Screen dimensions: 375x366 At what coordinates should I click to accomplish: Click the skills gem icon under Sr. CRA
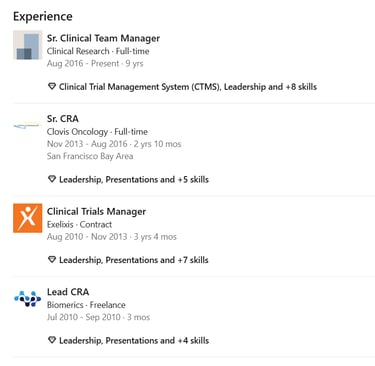(x=52, y=179)
